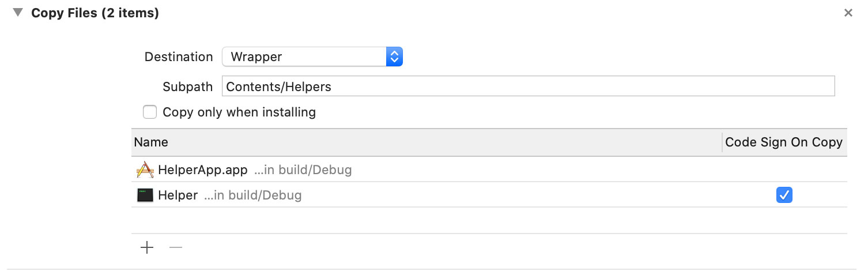Open the Destination Wrapper dropdown
The image size is (868, 271).
(x=312, y=57)
